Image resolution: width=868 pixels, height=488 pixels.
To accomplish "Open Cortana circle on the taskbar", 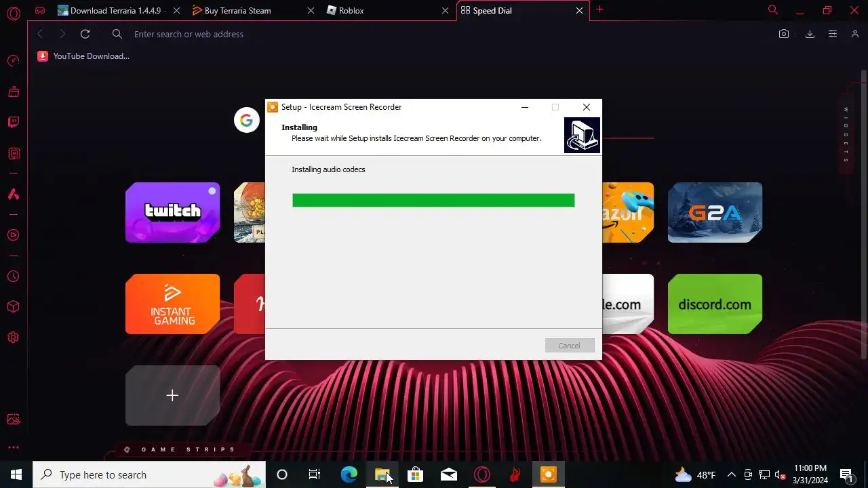I will 282,474.
